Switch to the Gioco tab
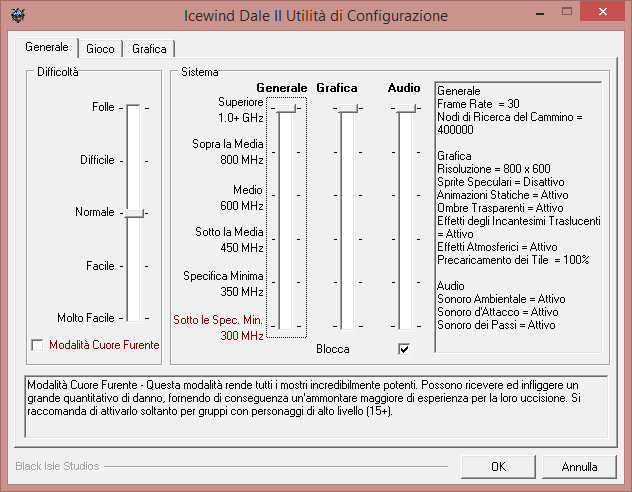 point(100,49)
